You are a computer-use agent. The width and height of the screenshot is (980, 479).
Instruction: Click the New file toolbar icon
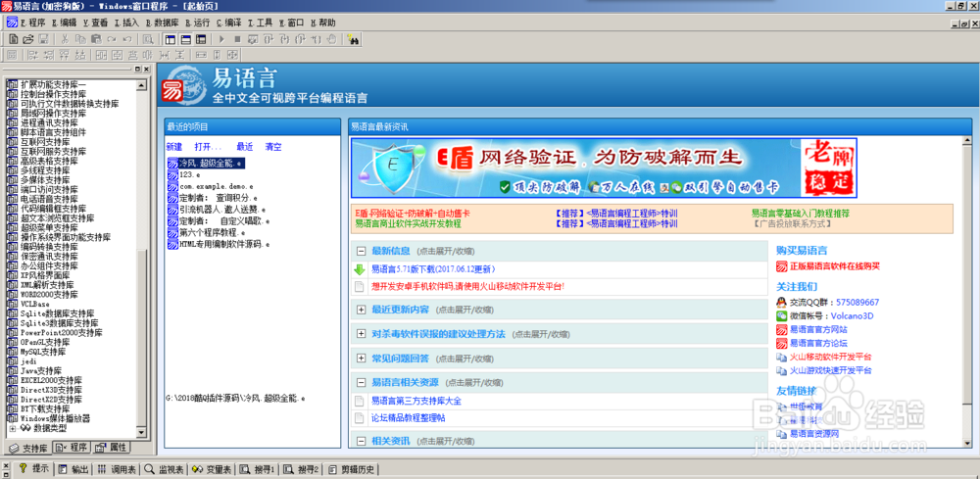pos(13,39)
